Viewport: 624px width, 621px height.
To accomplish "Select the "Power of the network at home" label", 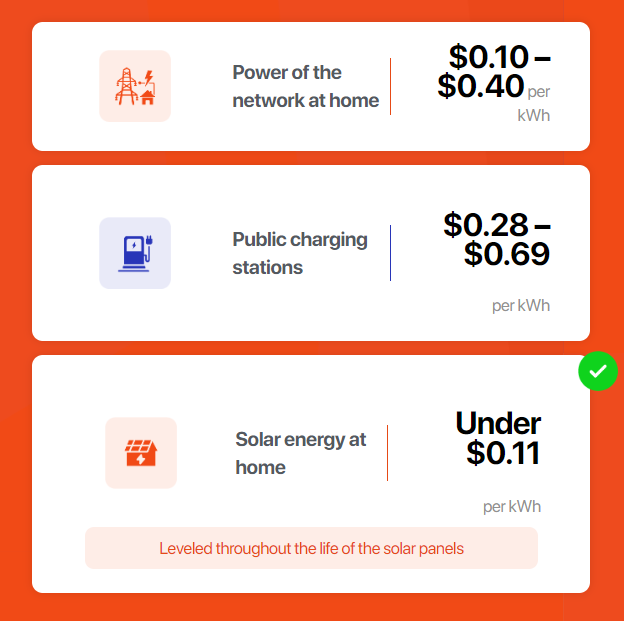I will 305,86.
